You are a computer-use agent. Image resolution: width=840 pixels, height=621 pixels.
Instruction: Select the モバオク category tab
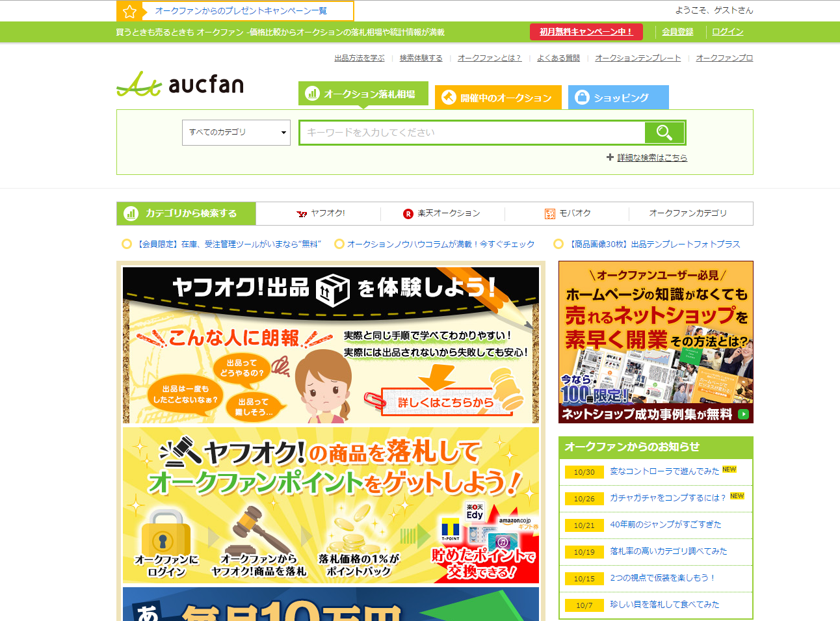[x=568, y=213]
